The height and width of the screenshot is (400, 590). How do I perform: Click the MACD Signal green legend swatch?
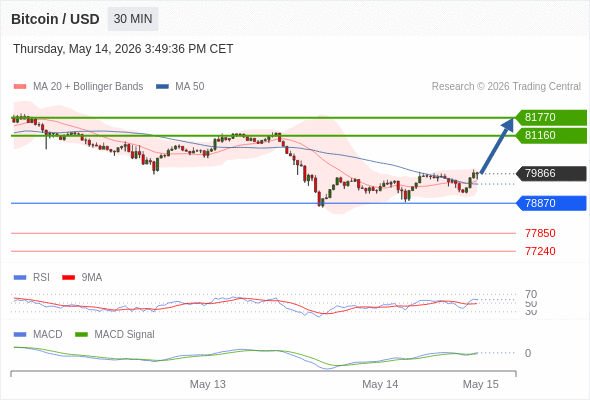81,335
